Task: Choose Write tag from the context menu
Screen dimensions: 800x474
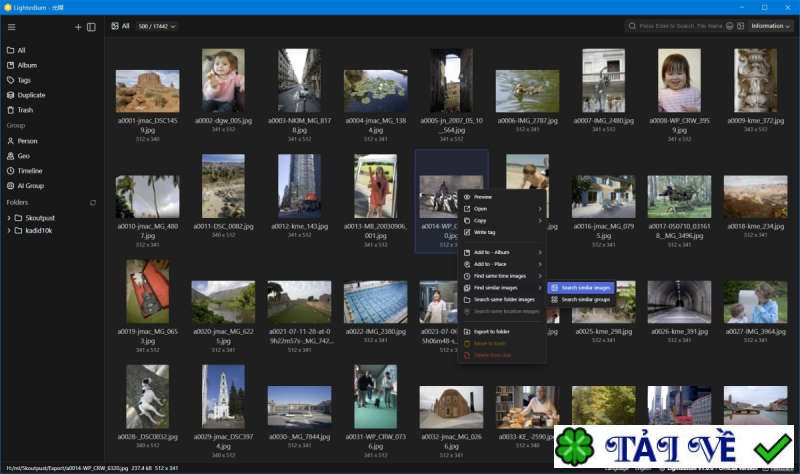Action: [487, 232]
